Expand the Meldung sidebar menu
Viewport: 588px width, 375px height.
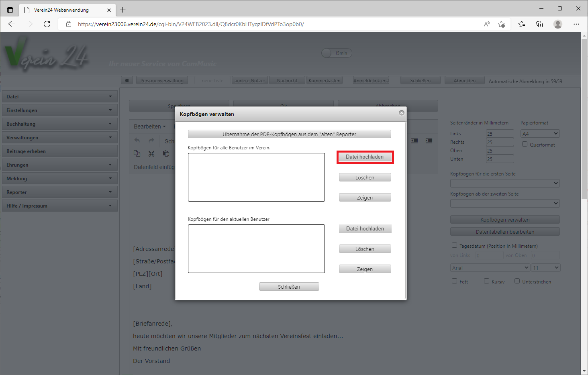[60, 178]
